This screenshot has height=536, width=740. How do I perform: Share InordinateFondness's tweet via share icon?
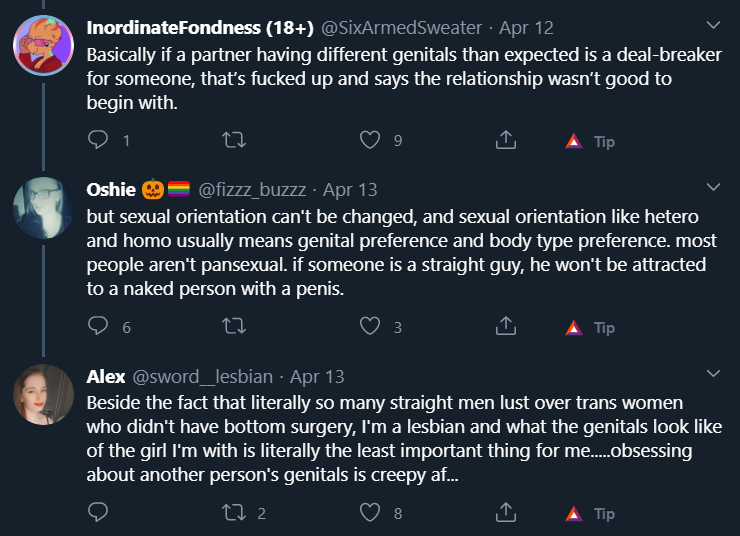tap(506, 140)
